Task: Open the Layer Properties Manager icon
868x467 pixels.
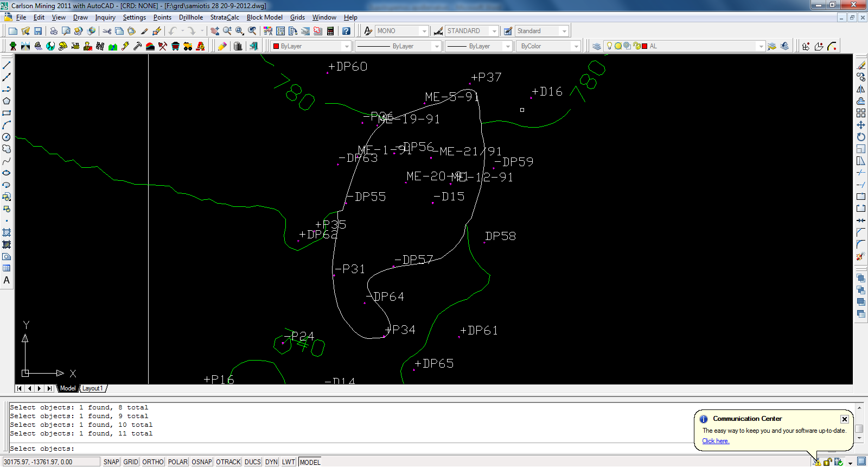Action: (x=597, y=46)
